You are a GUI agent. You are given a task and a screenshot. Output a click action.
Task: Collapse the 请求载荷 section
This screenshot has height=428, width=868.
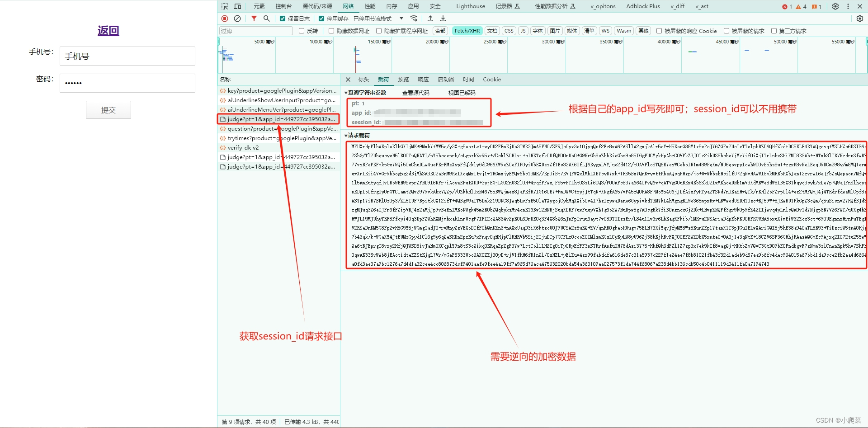pos(357,136)
